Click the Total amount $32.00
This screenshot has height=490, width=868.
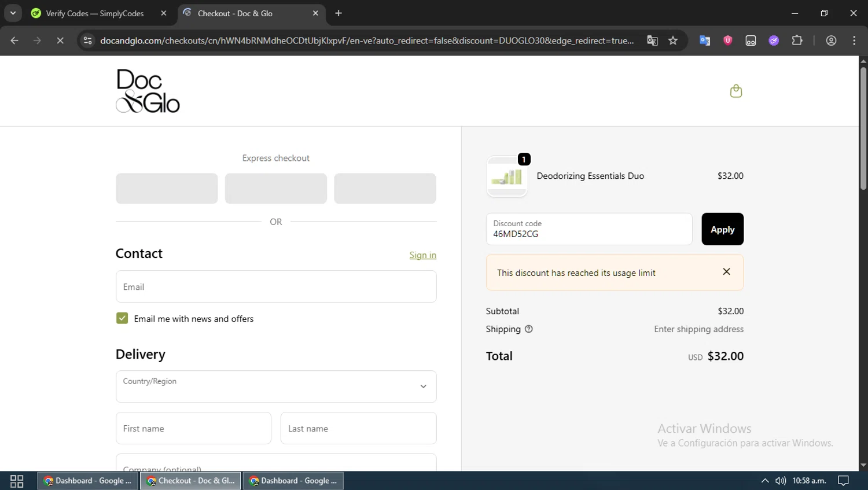[x=726, y=356]
